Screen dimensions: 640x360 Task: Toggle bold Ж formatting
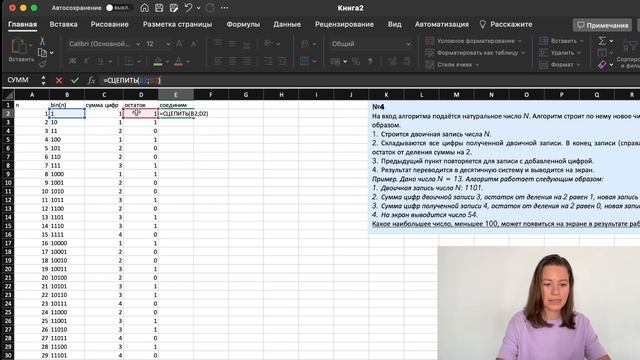click(x=72, y=62)
